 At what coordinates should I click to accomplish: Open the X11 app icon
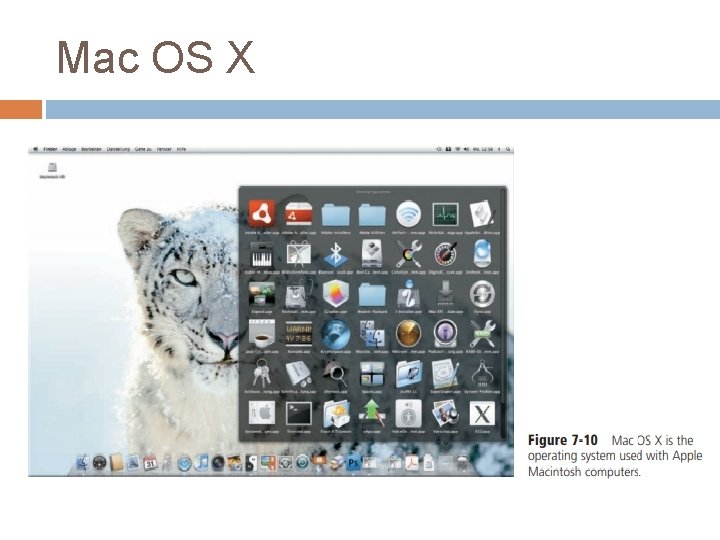pyautogui.click(x=482, y=413)
